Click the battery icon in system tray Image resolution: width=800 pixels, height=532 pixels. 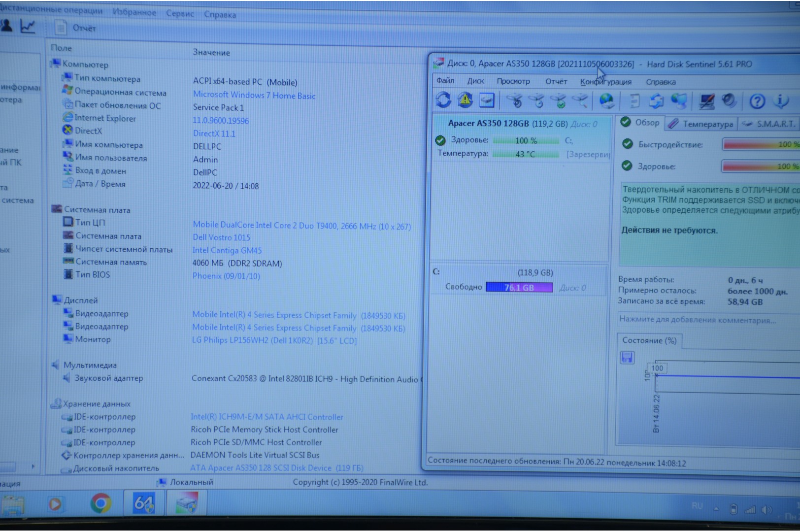tap(733, 509)
